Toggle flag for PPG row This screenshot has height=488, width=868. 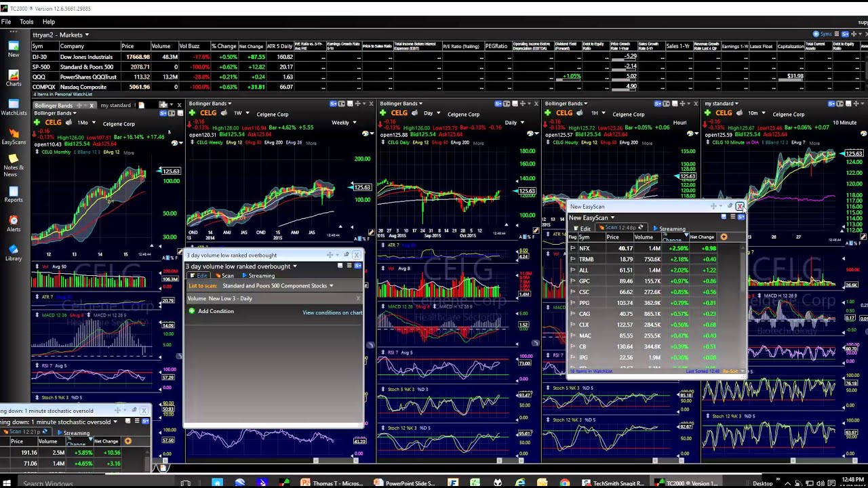click(x=573, y=303)
